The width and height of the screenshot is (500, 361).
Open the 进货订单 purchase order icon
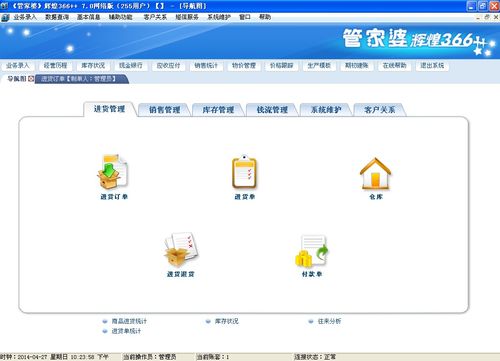[113, 173]
